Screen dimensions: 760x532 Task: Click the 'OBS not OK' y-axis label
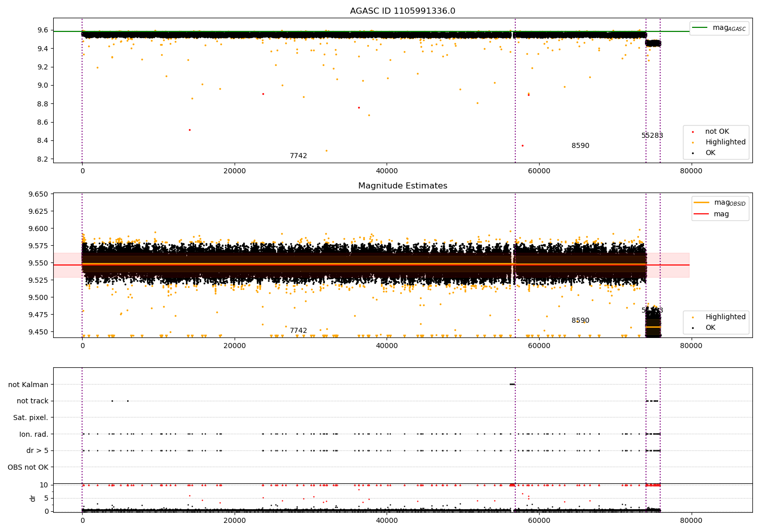tap(28, 467)
